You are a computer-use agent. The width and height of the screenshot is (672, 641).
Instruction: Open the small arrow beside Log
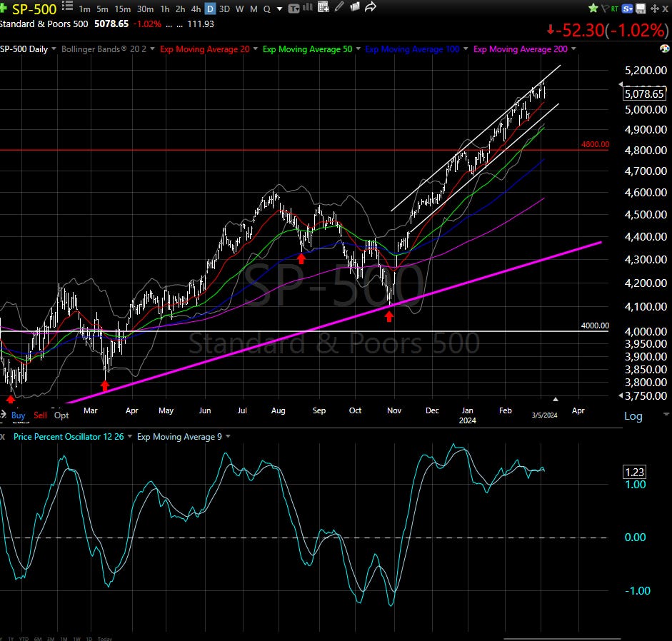[666, 414]
